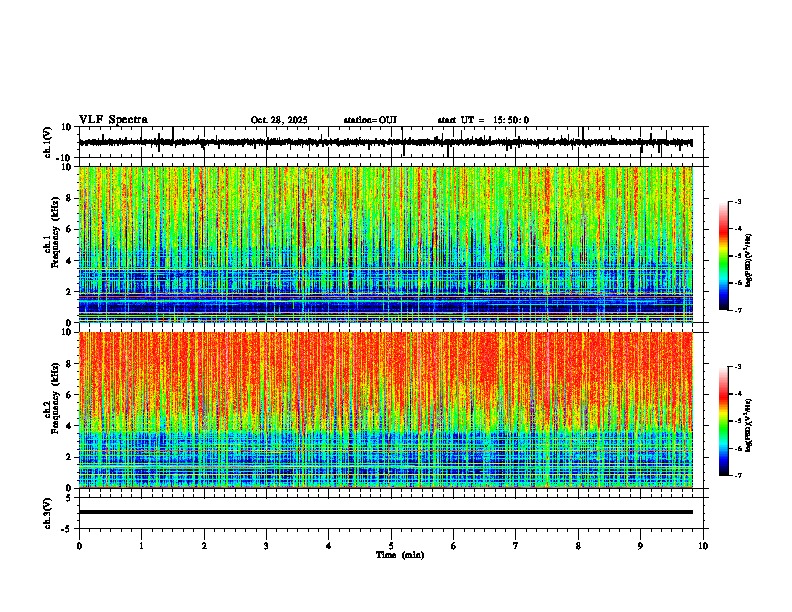Click the log(PSD) label beside ch.1 colorbar
This screenshot has height=612, width=792.
coord(749,261)
